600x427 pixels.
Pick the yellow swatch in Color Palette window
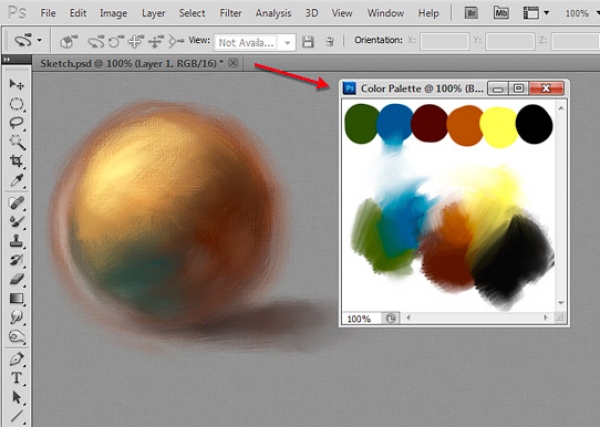point(499,127)
